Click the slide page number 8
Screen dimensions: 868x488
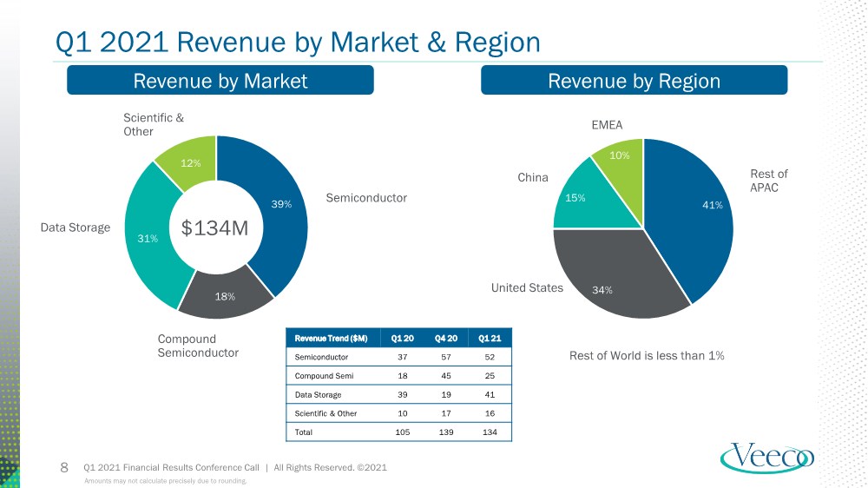click(x=64, y=467)
